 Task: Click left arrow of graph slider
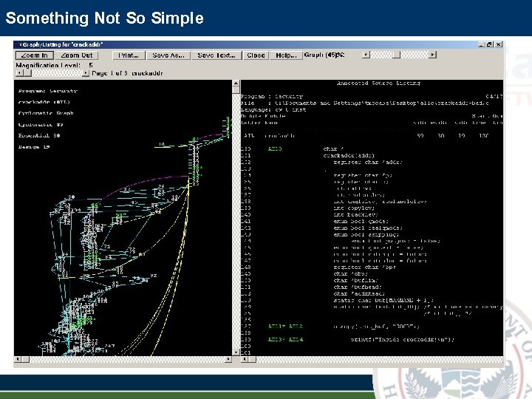click(366, 54)
